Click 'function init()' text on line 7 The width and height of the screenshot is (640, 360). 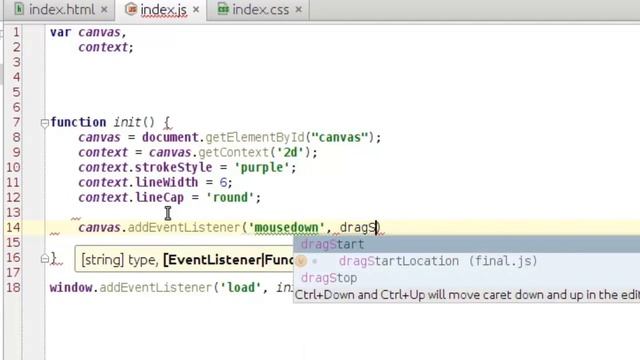(x=102, y=122)
